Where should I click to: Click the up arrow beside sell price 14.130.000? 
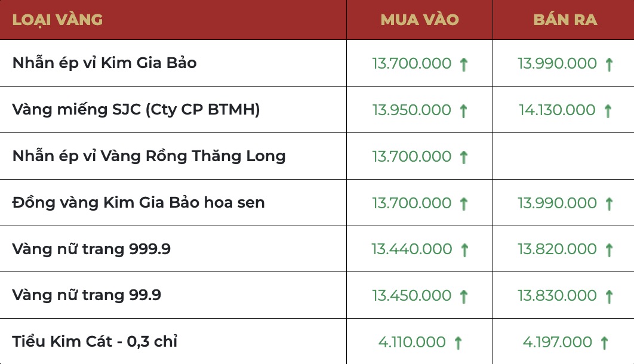[x=608, y=110]
